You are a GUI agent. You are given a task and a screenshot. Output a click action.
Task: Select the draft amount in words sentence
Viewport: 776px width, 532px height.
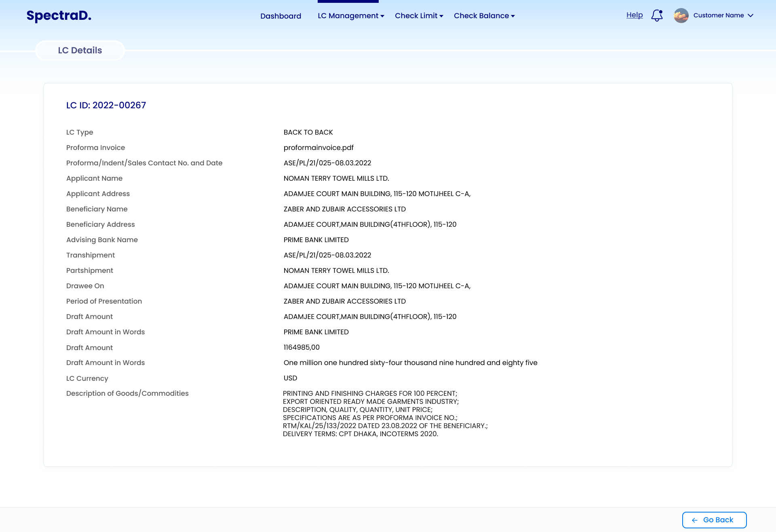click(x=410, y=363)
